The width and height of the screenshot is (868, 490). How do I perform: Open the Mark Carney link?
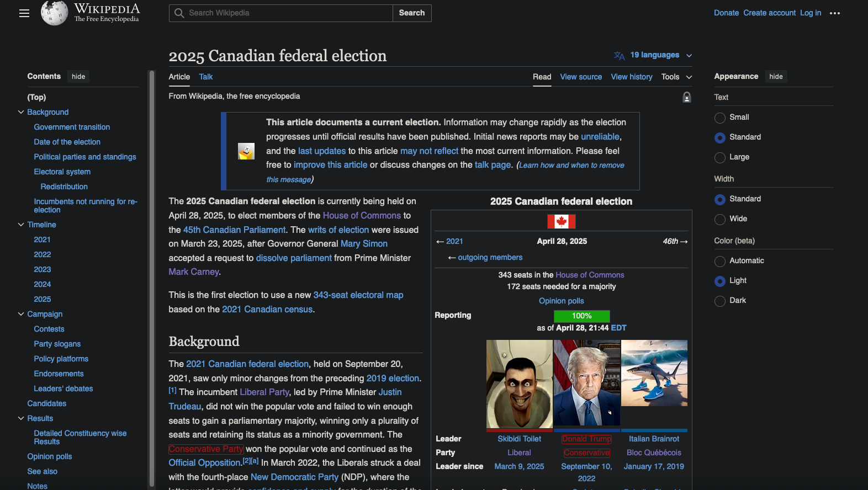tap(194, 272)
